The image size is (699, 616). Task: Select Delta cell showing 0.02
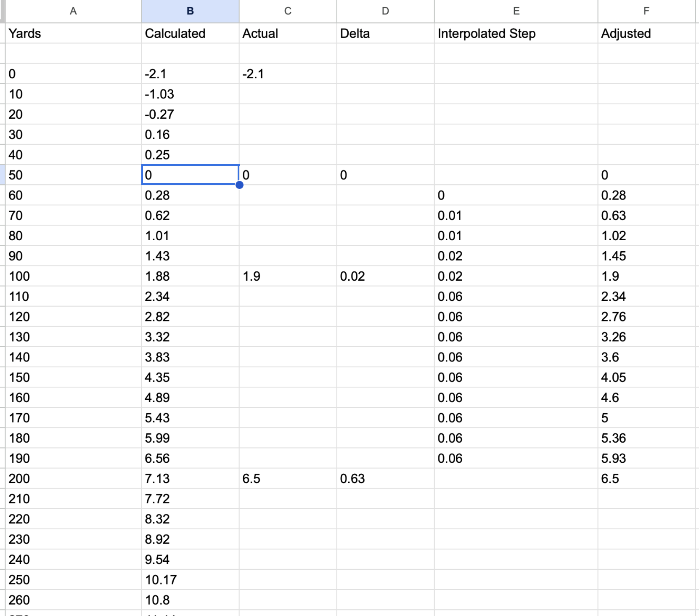(x=385, y=276)
